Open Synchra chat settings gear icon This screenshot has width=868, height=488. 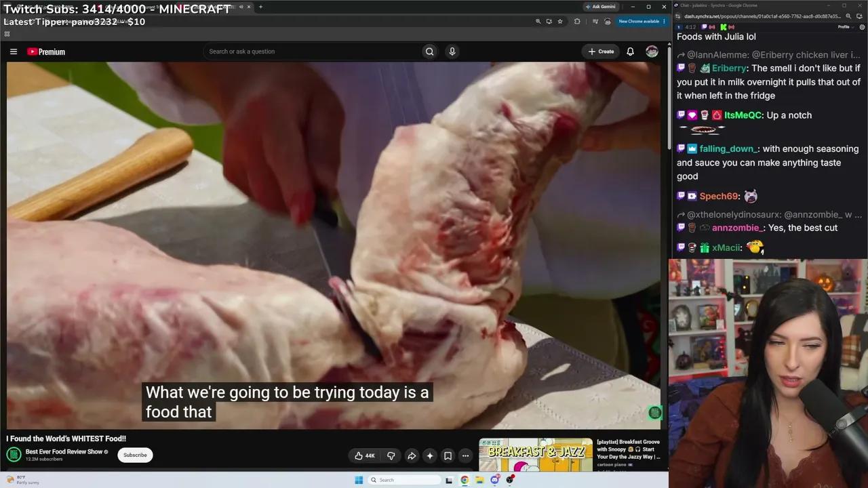click(x=862, y=27)
